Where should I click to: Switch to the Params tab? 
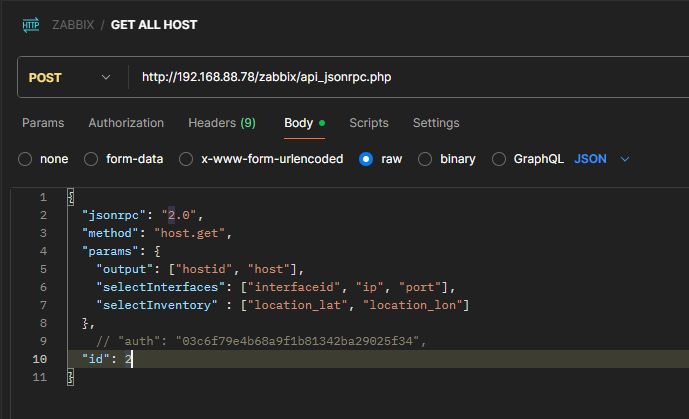(43, 123)
